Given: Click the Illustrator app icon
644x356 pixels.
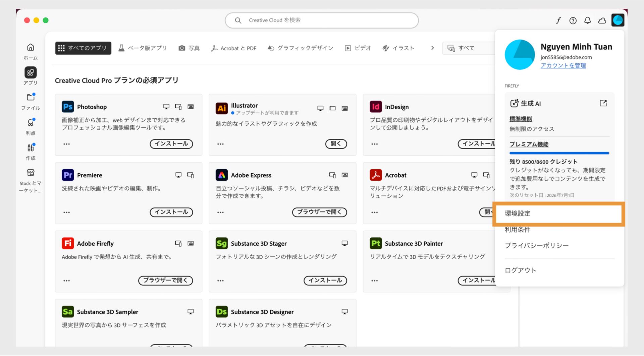Looking at the screenshot, I should pos(222,108).
